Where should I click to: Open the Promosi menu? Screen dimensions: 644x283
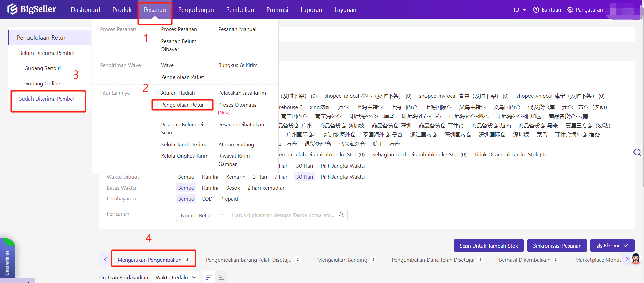tap(277, 10)
